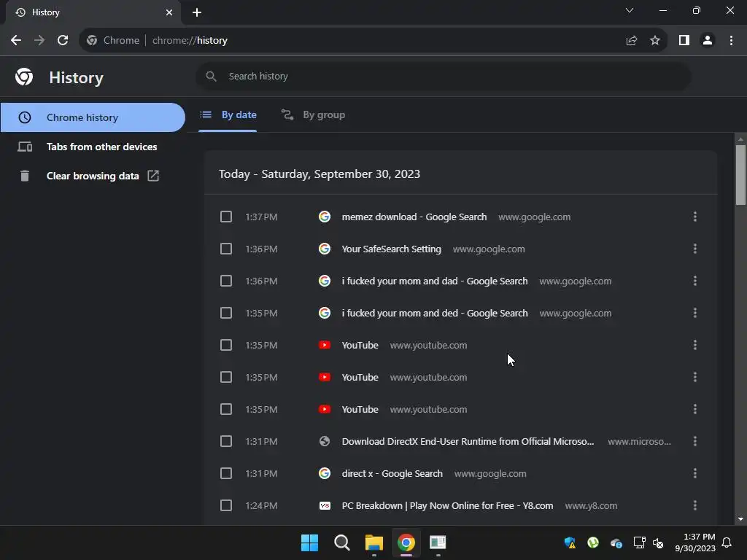Open actions menu for first 1:35 YouTube entry
Viewport: 747px width, 560px height.
click(x=695, y=345)
